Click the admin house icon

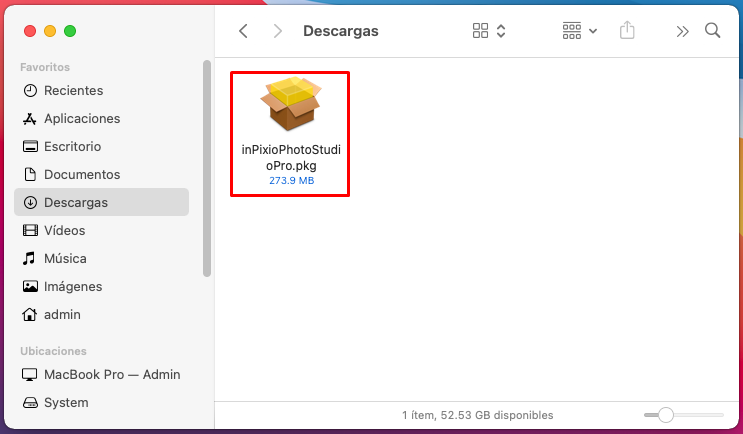click(x=30, y=314)
